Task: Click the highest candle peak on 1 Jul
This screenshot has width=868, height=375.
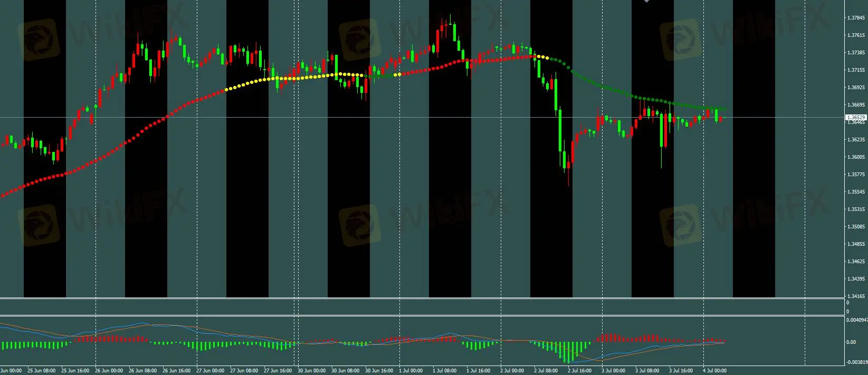Action: click(x=450, y=17)
